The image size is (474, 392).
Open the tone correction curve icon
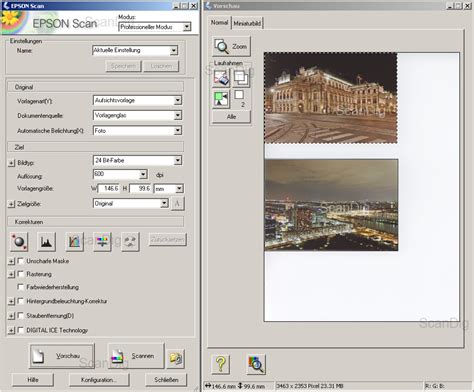74,241
